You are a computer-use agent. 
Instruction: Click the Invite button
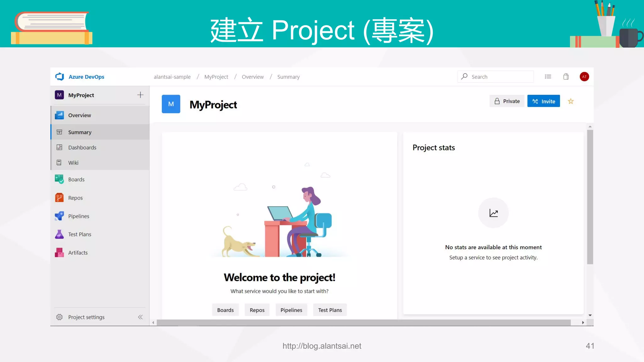pyautogui.click(x=543, y=101)
